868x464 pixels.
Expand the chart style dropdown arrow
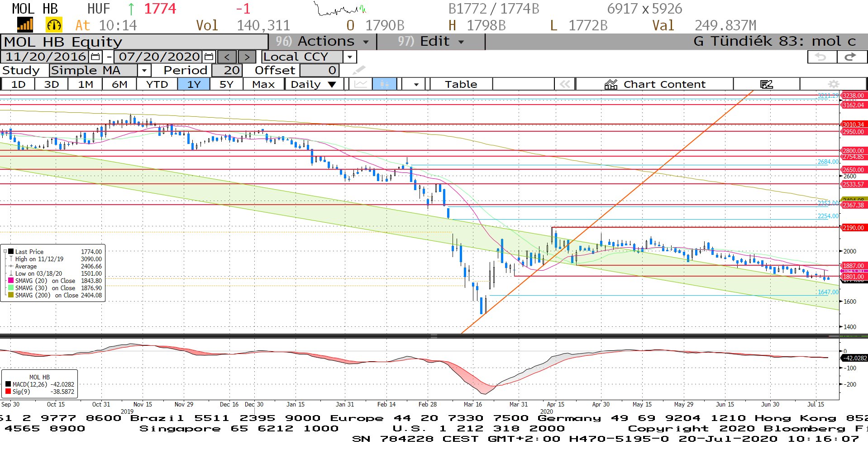[x=415, y=84]
